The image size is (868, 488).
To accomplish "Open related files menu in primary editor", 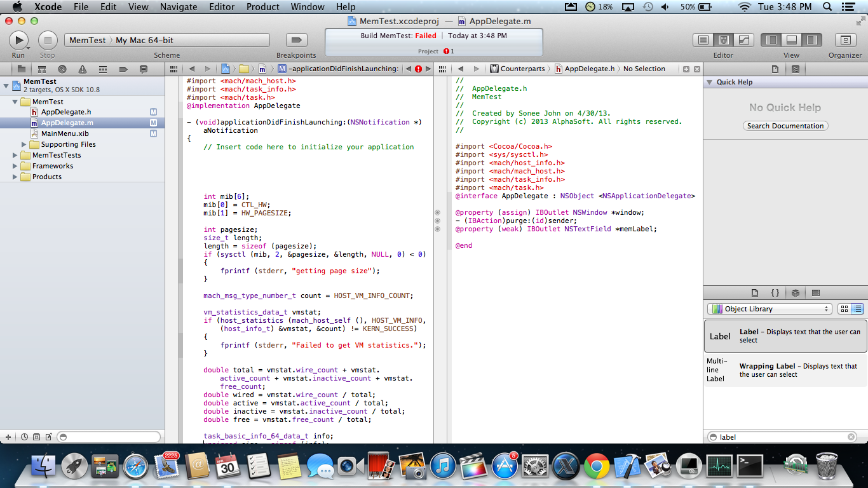I will (x=173, y=69).
